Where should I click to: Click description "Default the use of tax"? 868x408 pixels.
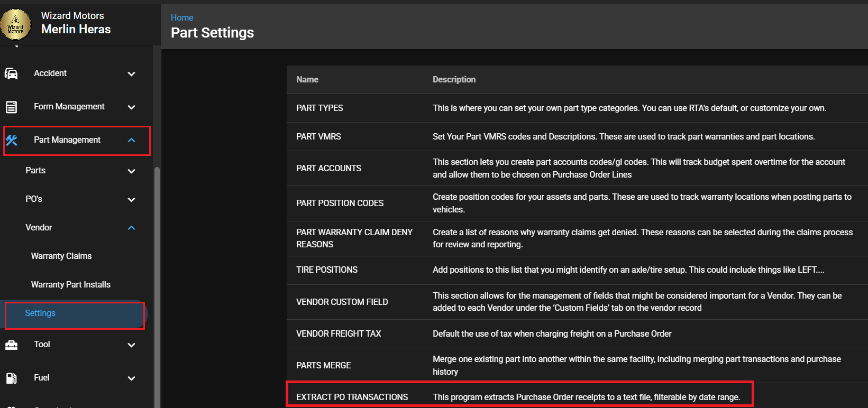coord(552,334)
